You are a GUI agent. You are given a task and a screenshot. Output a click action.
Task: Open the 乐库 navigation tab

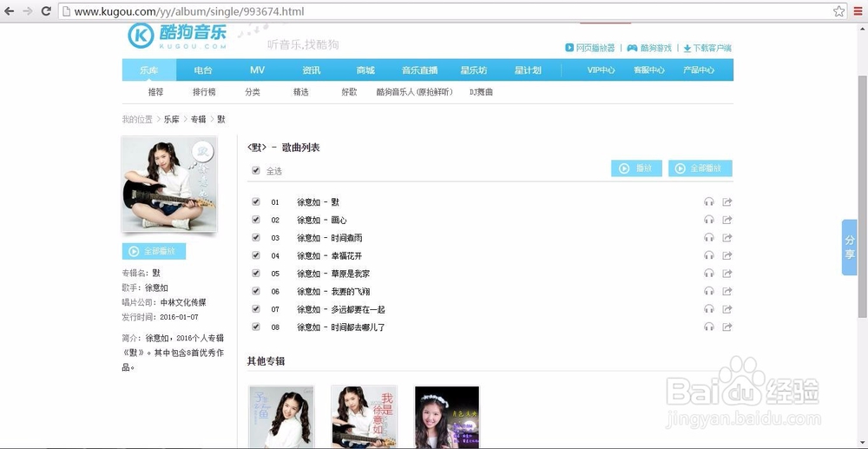click(149, 70)
